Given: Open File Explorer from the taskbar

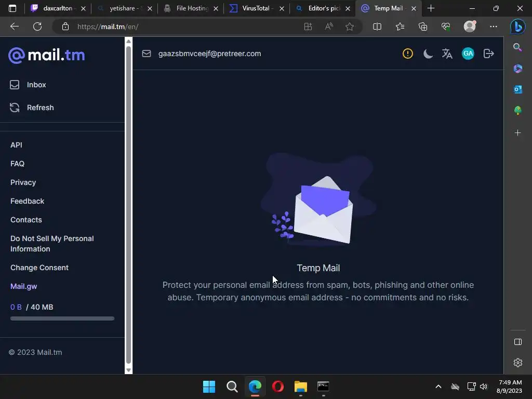Looking at the screenshot, I should (x=301, y=387).
